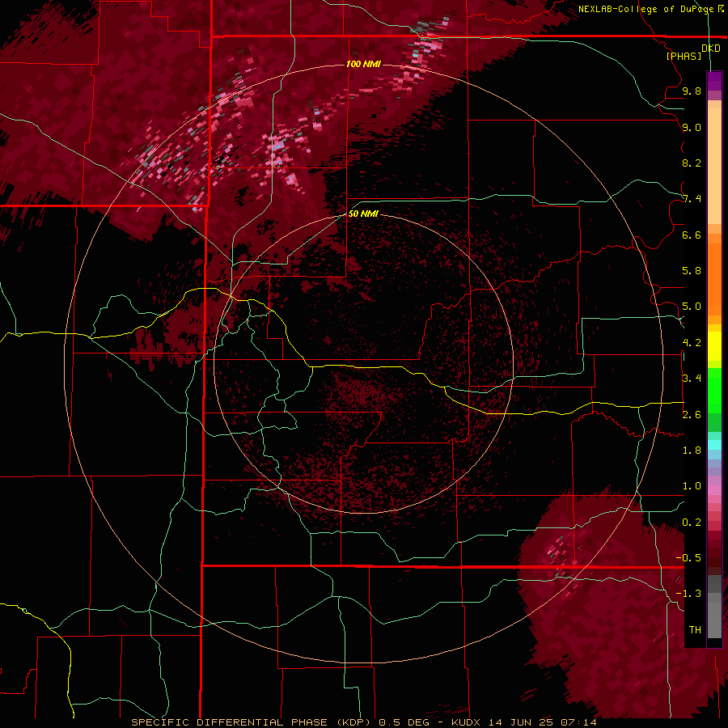Screen dimensions: 728x728
Task: Click the 5.0 value on the scale
Action: pos(692,307)
